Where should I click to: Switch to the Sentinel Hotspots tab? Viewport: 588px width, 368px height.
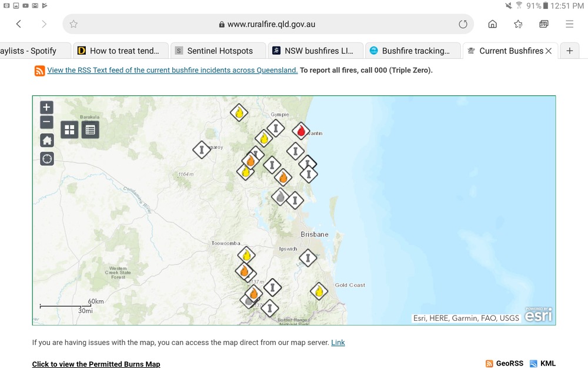219,51
